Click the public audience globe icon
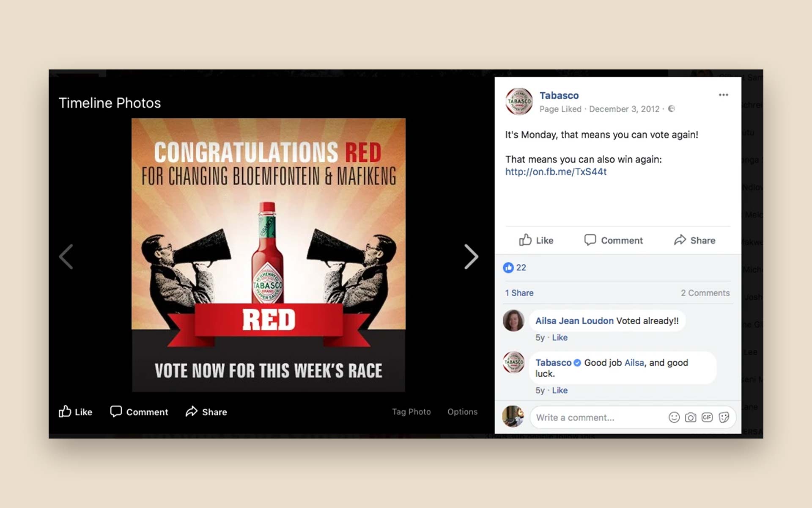 pos(671,109)
